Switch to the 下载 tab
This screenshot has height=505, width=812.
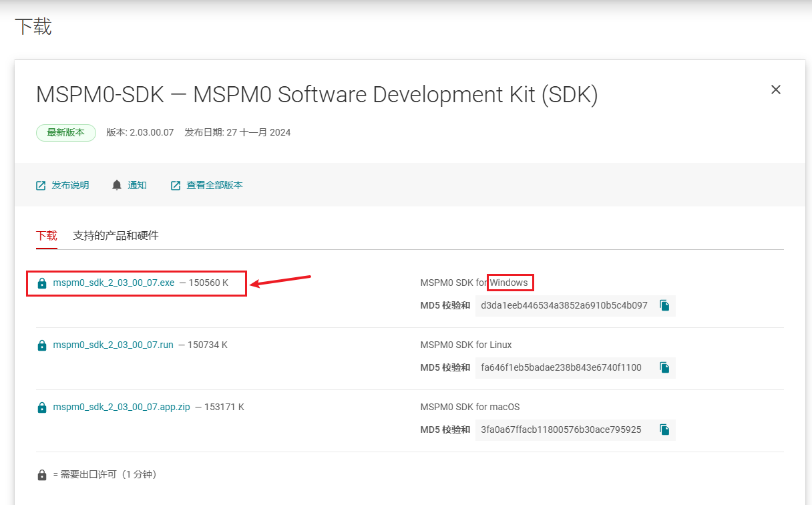click(47, 236)
